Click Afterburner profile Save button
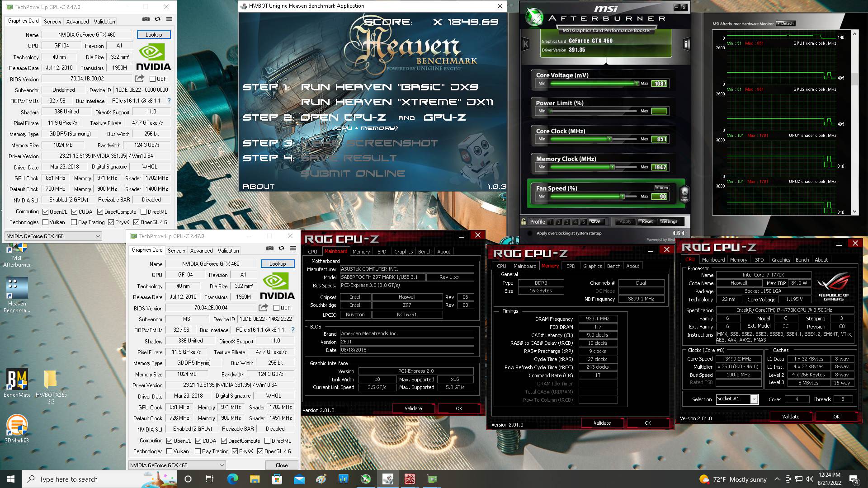 595,221
